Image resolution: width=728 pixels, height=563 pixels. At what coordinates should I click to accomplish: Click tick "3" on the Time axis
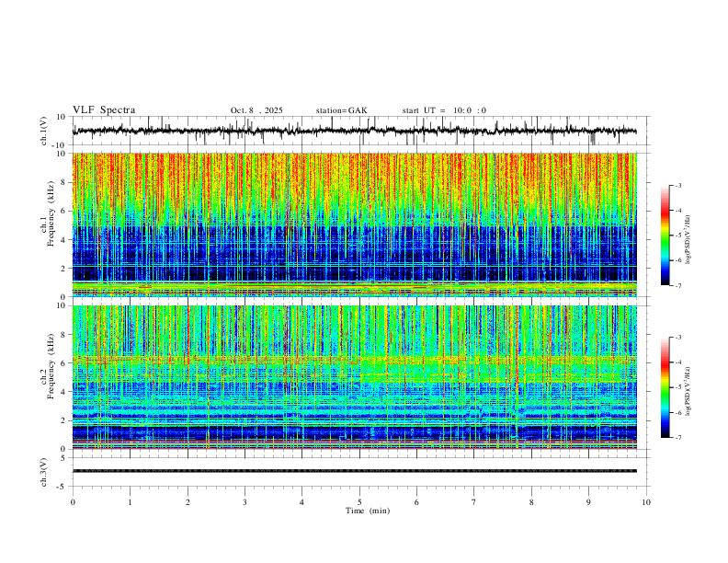245,502
